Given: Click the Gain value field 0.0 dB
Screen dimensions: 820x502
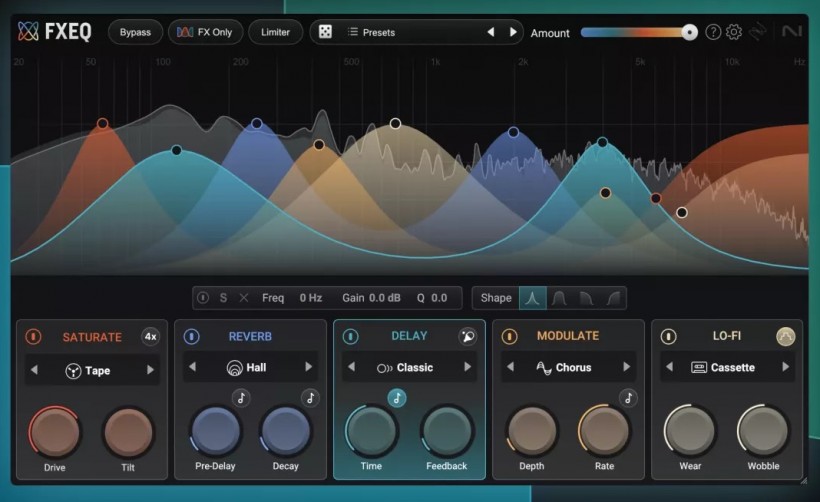Looking at the screenshot, I should (385, 298).
